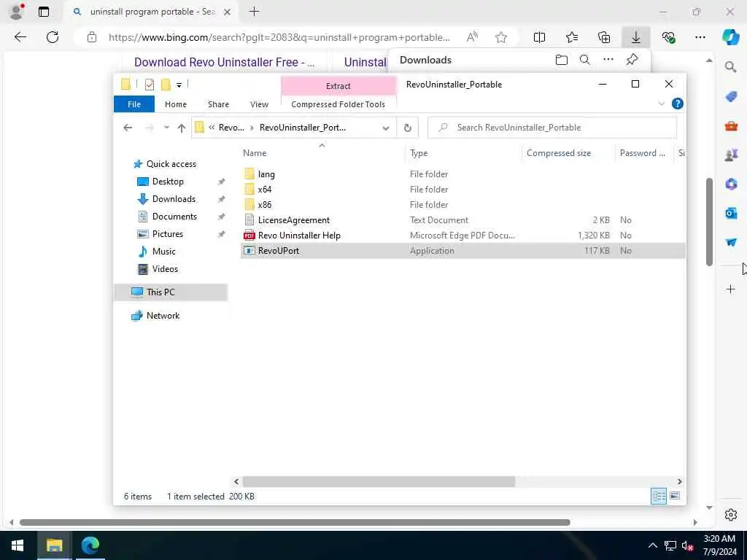
Task: Switch to Details view layout
Action: click(659, 496)
